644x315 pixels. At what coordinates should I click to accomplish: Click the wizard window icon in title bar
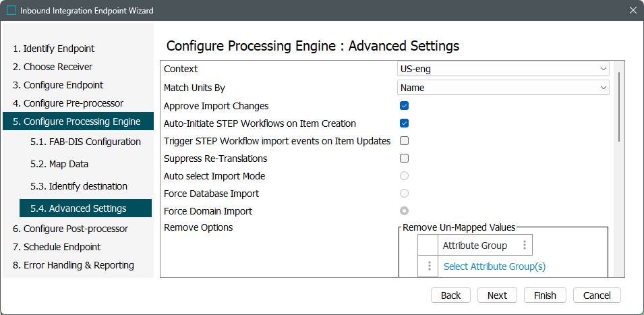pyautogui.click(x=11, y=11)
